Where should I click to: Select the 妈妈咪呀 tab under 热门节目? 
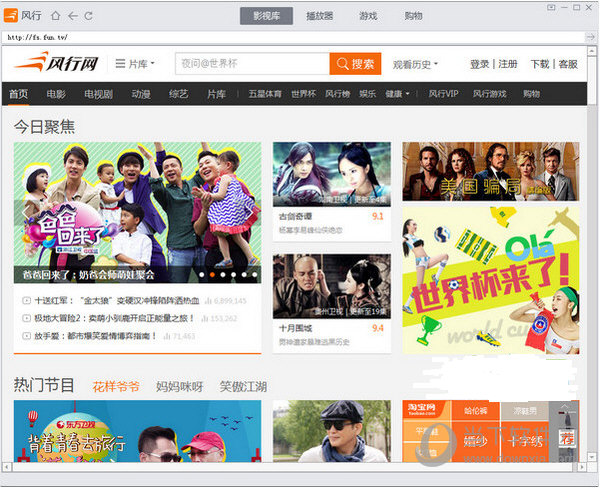point(179,386)
